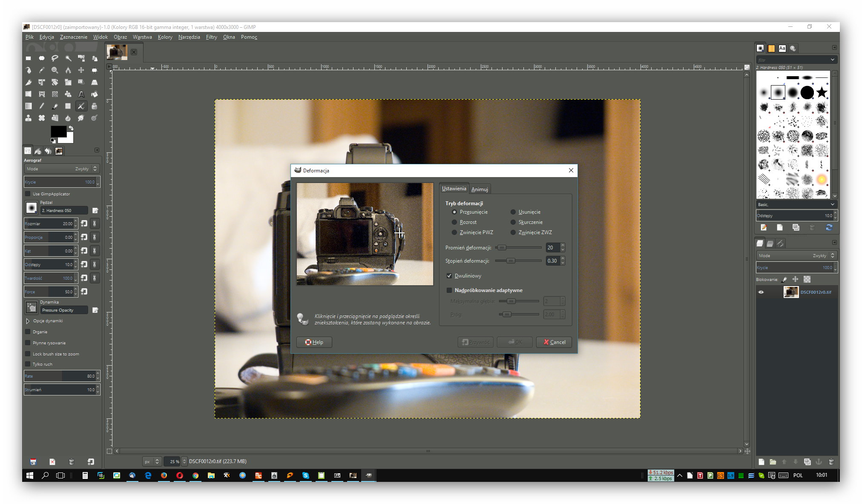
Task: Uncheck the Dwuliniowy checkbox
Action: click(x=449, y=276)
